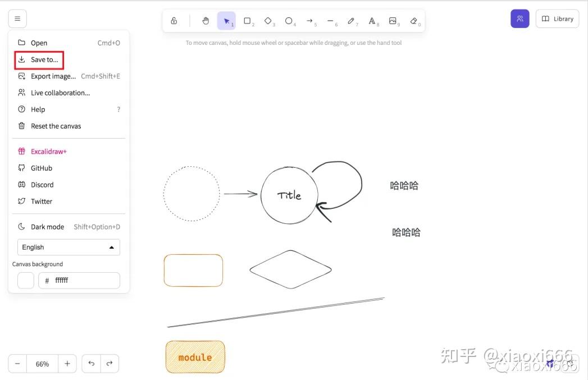
Task: Open the English language dropdown
Action: coord(69,247)
